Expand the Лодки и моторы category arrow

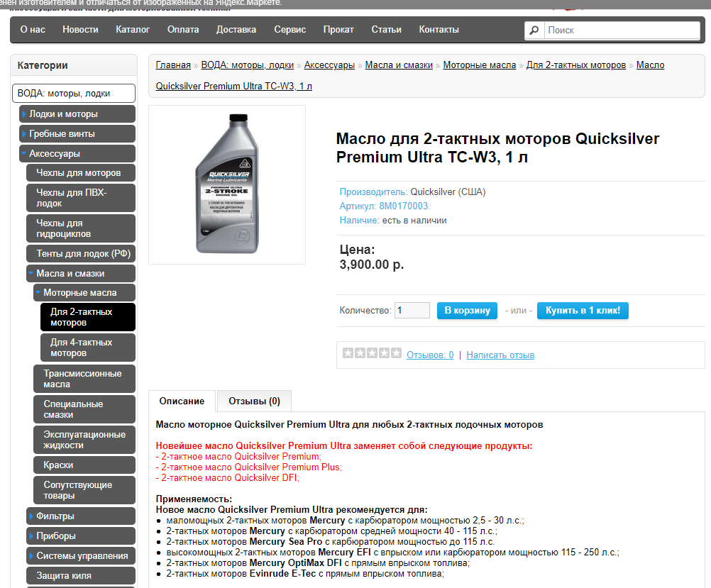(24, 114)
